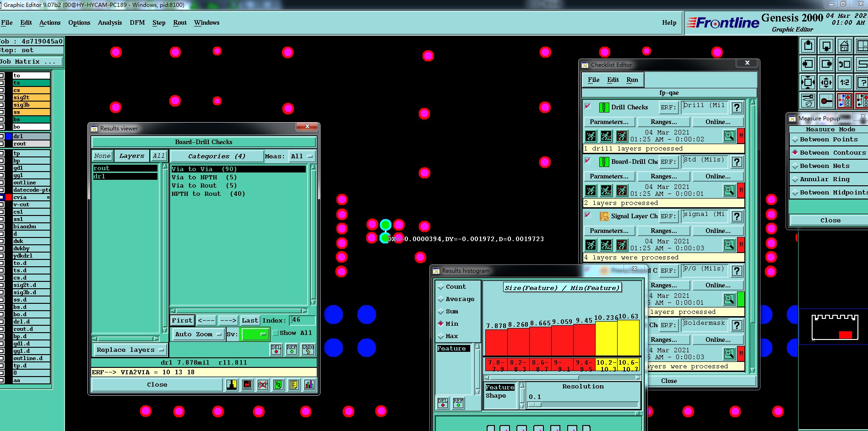Click the question mark help for Signal Layer Checks
The width and height of the screenshot is (868, 431).
[x=737, y=216]
